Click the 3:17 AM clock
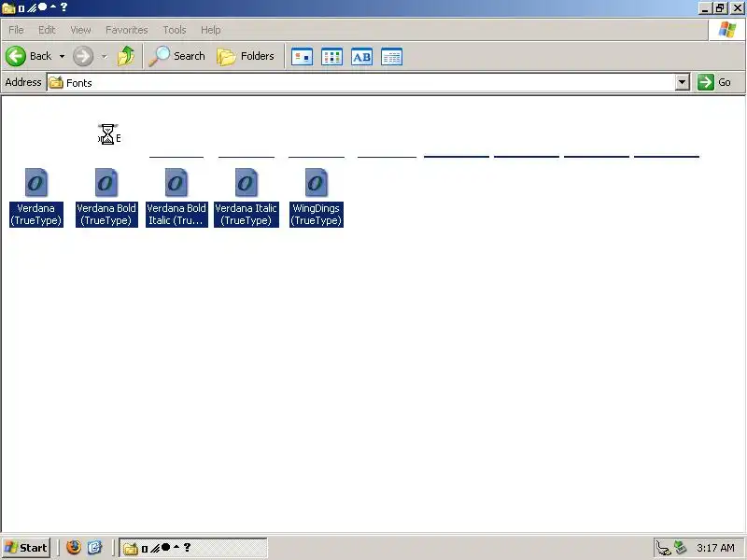 tap(715, 548)
